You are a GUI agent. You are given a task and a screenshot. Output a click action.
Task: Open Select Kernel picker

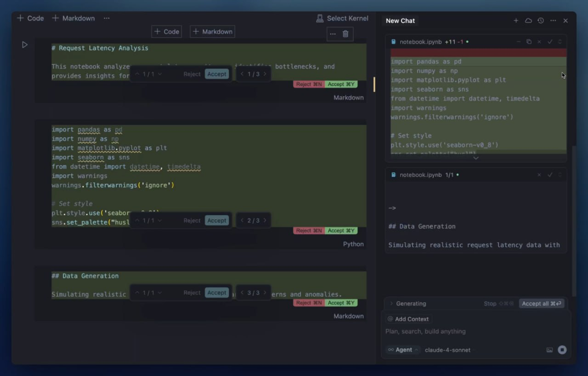pyautogui.click(x=342, y=18)
